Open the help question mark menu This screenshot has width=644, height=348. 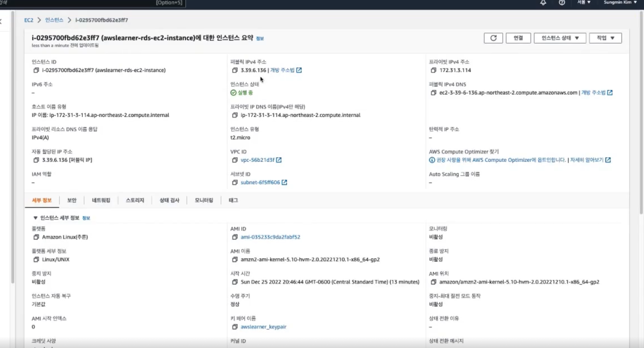[562, 3]
